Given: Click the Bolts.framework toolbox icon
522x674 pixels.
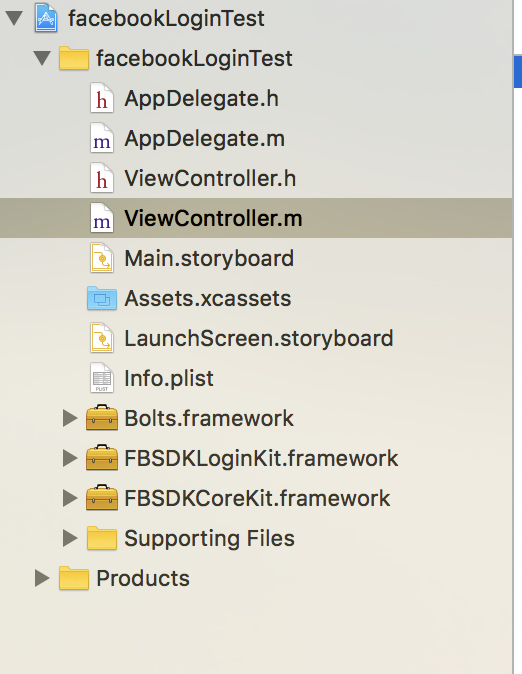Looking at the screenshot, I should pyautogui.click(x=102, y=418).
